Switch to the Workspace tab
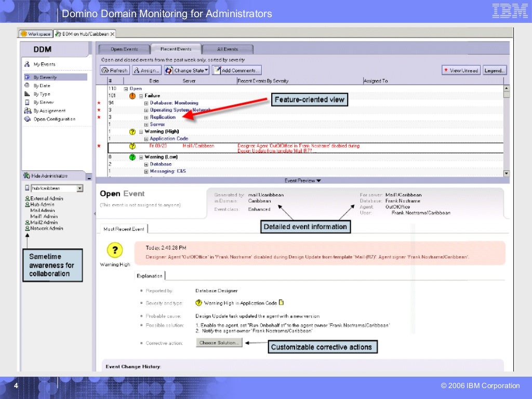Viewport: 532px width, 399px height. point(36,34)
